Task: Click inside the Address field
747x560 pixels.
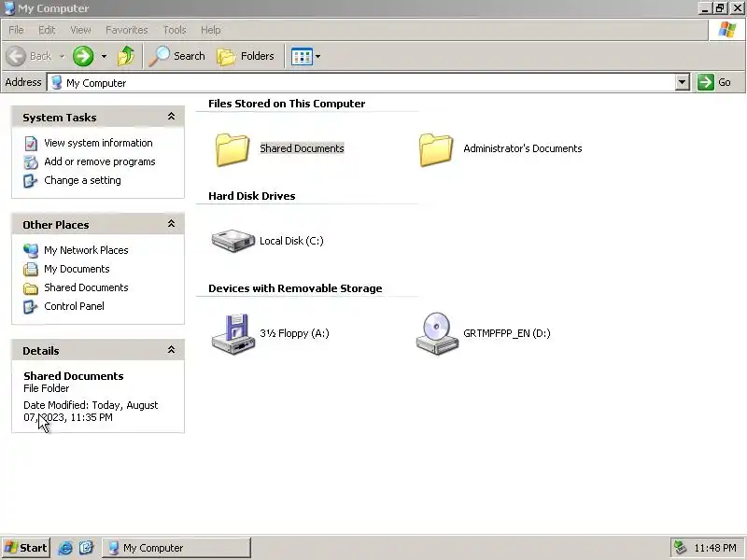Action: click(x=362, y=82)
